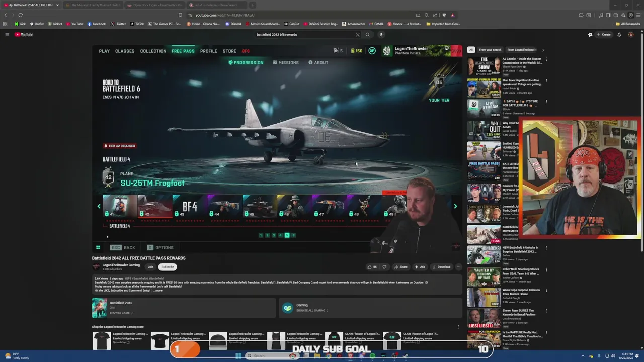Subscribe to LoganTheBrawler Gaming
Viewport: 644px width, 362px height.
tap(168, 267)
